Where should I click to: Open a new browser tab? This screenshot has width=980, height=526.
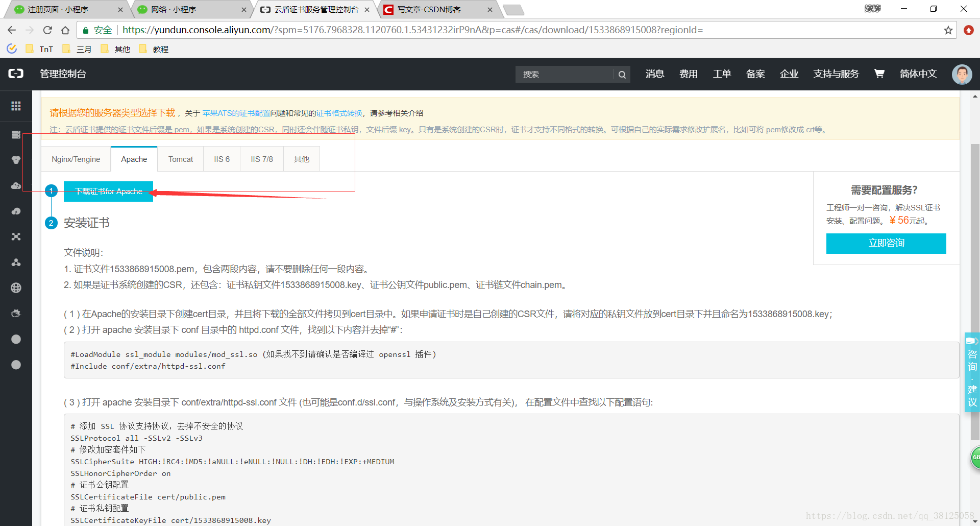point(513,10)
